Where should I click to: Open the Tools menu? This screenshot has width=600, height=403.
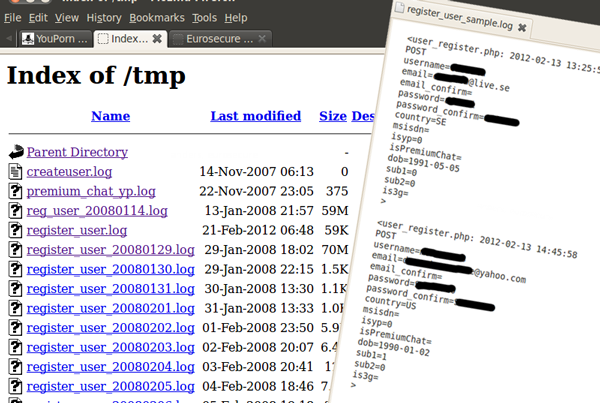(204, 18)
